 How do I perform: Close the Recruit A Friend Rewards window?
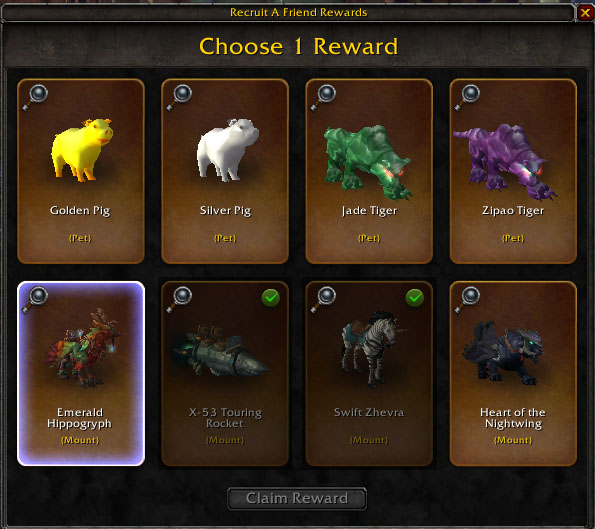click(x=585, y=13)
